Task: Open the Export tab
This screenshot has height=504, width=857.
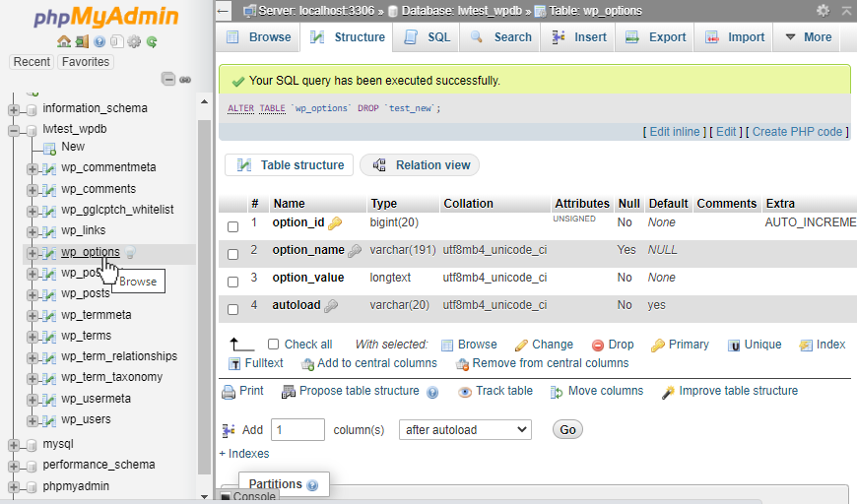Action: click(655, 37)
